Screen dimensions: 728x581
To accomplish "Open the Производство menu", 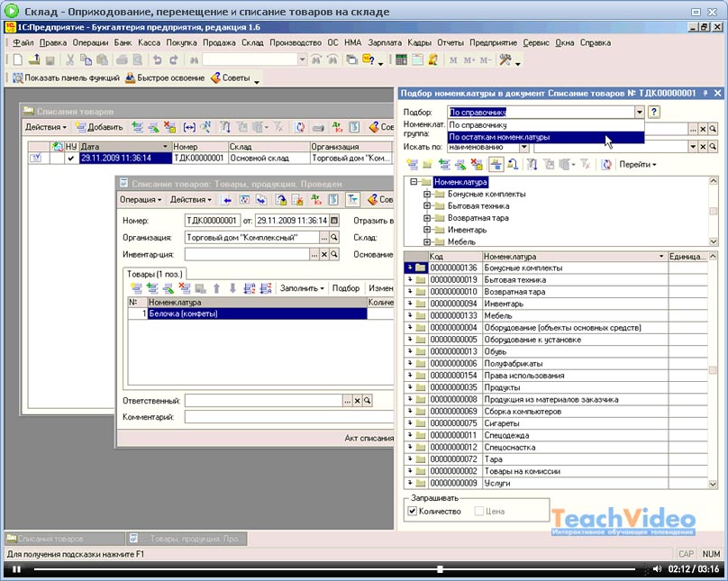I will pyautogui.click(x=296, y=42).
